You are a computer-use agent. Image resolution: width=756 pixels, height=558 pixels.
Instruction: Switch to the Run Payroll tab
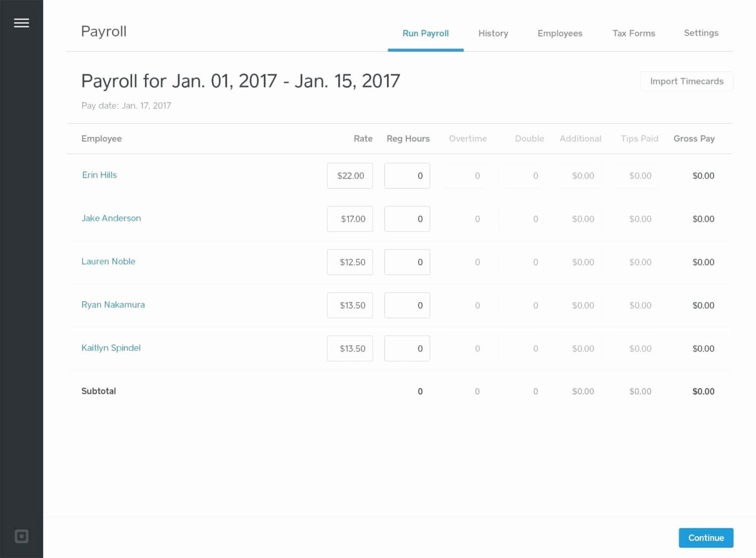(x=425, y=33)
